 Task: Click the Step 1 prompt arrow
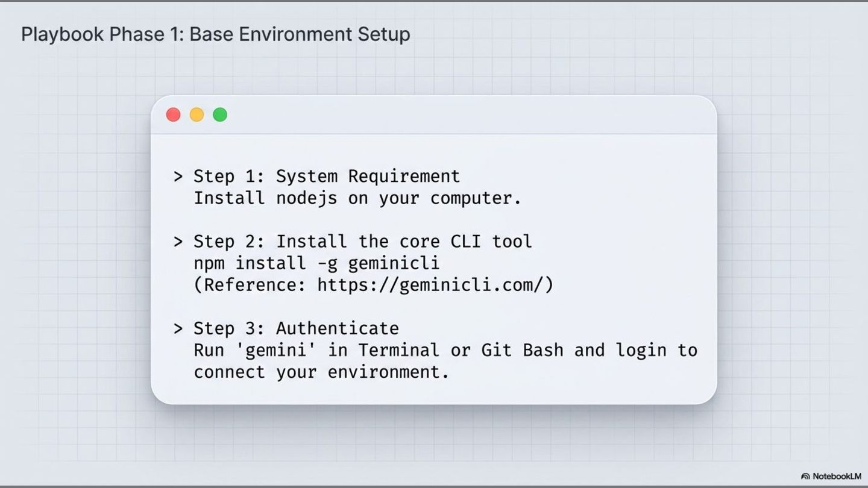coord(178,177)
